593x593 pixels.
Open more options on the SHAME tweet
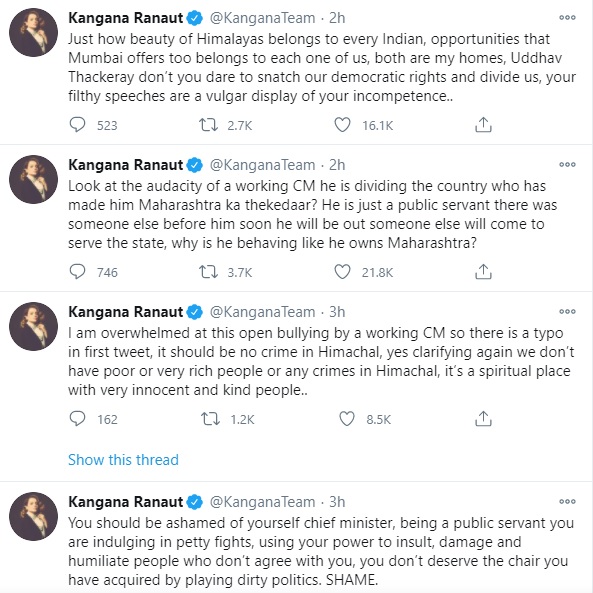coord(567,501)
